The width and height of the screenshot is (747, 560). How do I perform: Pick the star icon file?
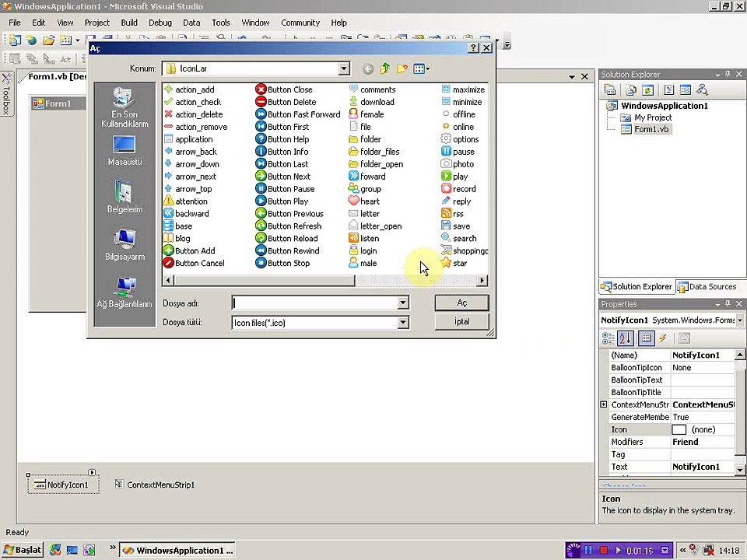point(454,264)
